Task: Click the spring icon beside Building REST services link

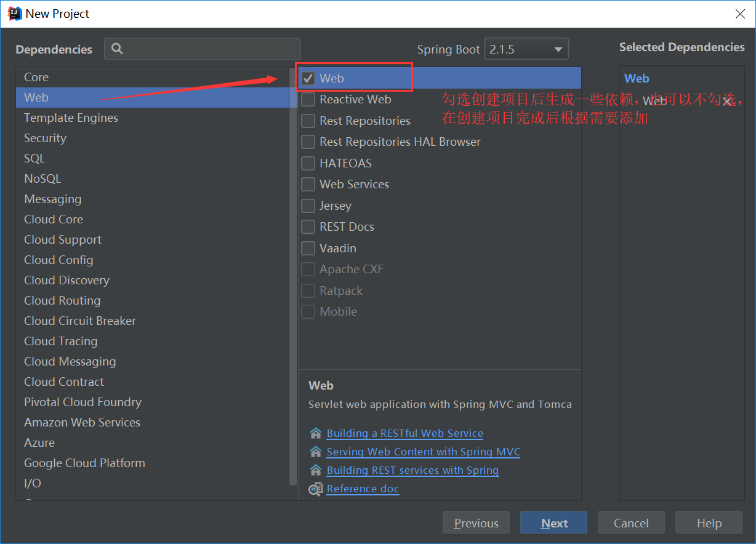Action: pyautogui.click(x=316, y=470)
